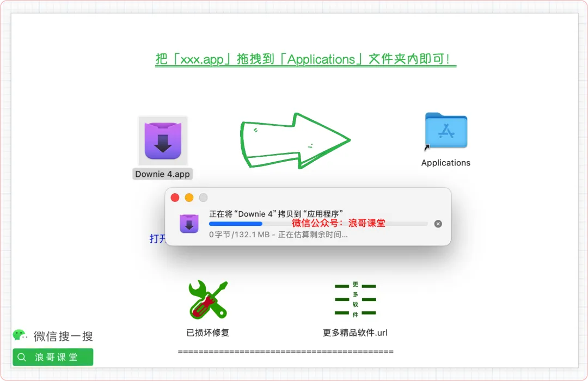This screenshot has width=588, height=381.
Task: Open the 已损坏修复 repair tool icon
Action: 208,299
